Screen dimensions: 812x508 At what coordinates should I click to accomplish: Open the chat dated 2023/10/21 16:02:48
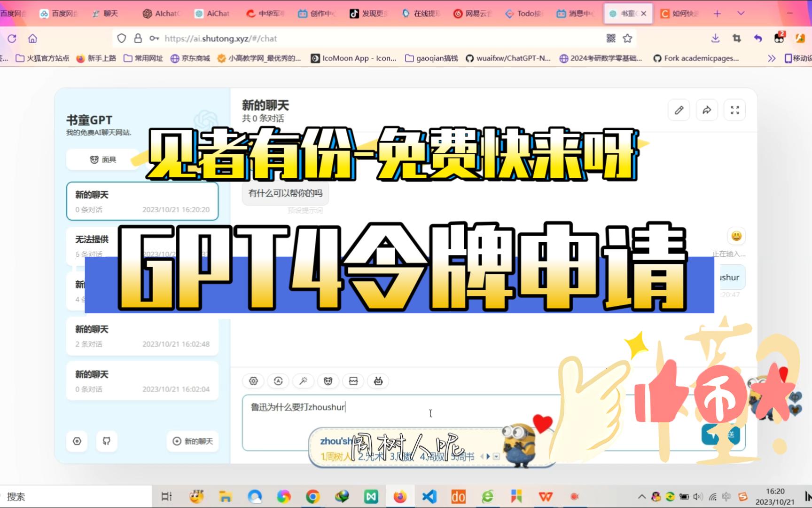click(x=142, y=336)
